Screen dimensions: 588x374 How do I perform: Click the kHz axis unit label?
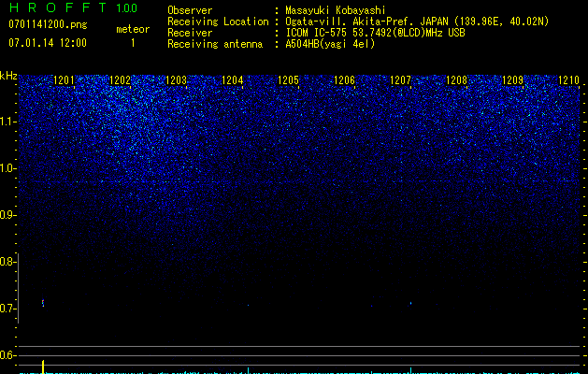pos(8,76)
